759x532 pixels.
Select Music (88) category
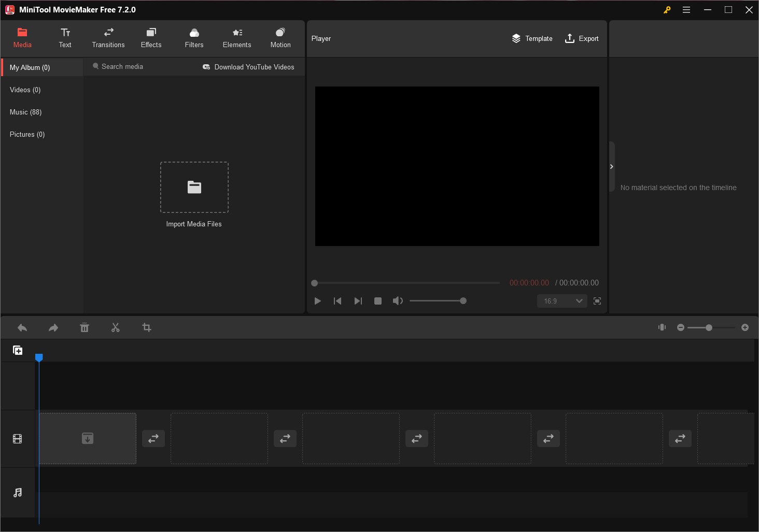43,112
